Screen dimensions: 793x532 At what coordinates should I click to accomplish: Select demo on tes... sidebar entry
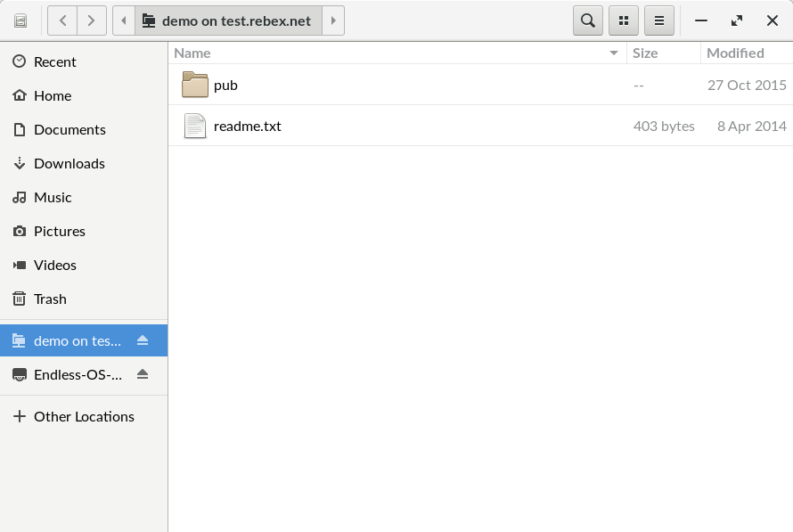click(84, 340)
